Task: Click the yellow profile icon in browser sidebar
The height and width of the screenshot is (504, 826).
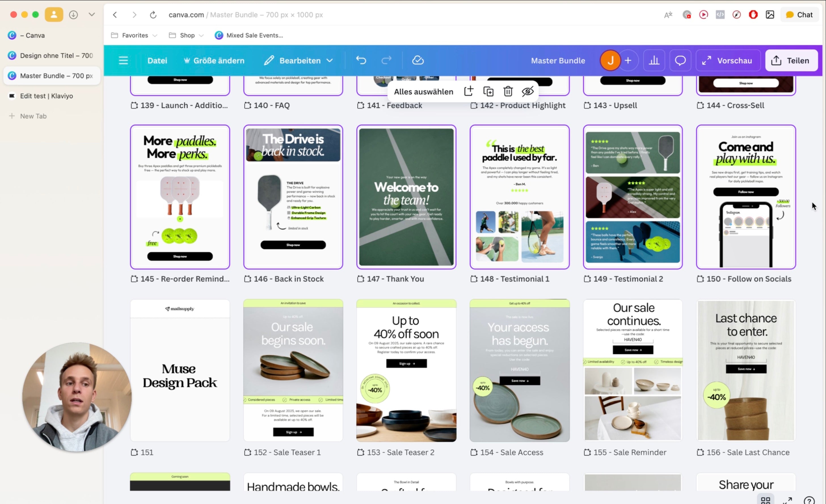Action: pyautogui.click(x=54, y=15)
